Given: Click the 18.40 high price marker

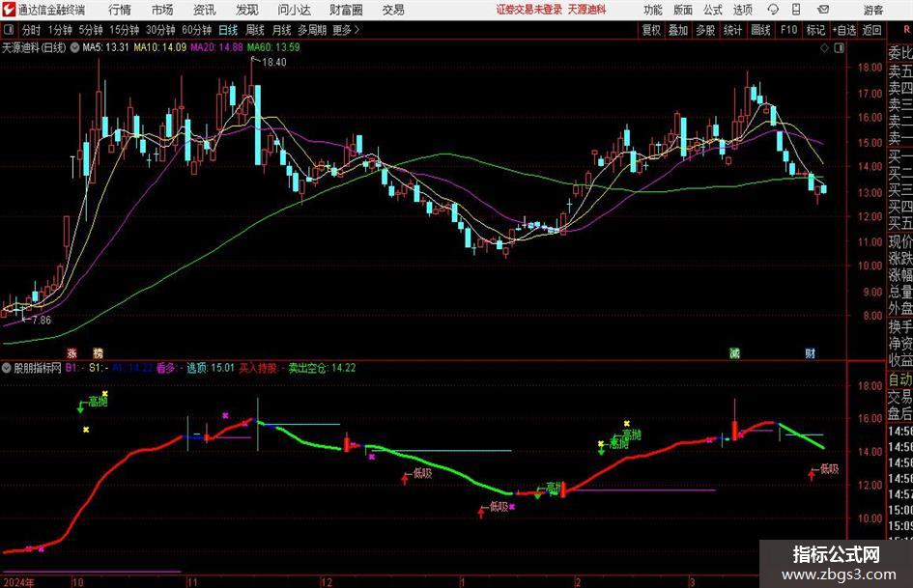Looking at the screenshot, I should click(x=273, y=62).
